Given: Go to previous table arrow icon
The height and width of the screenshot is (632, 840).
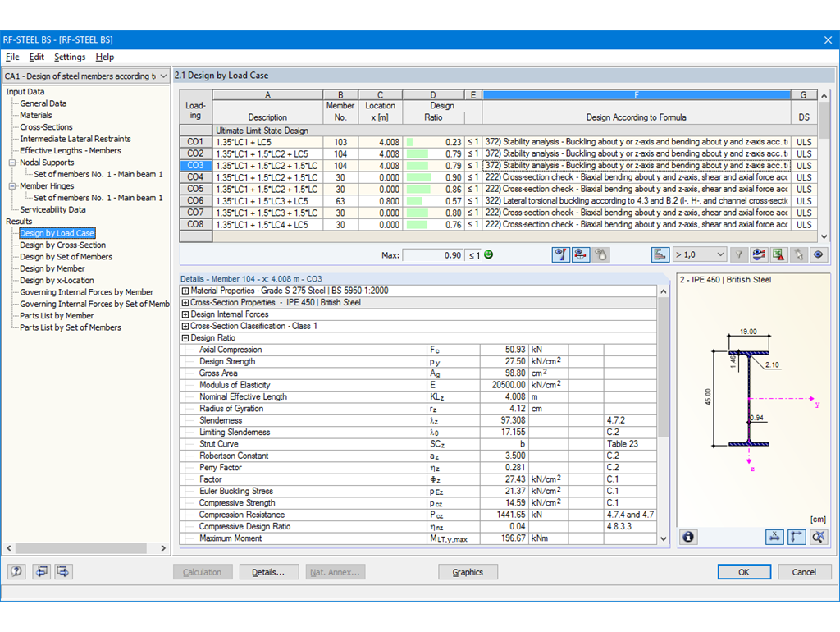Looking at the screenshot, I should click(41, 571).
